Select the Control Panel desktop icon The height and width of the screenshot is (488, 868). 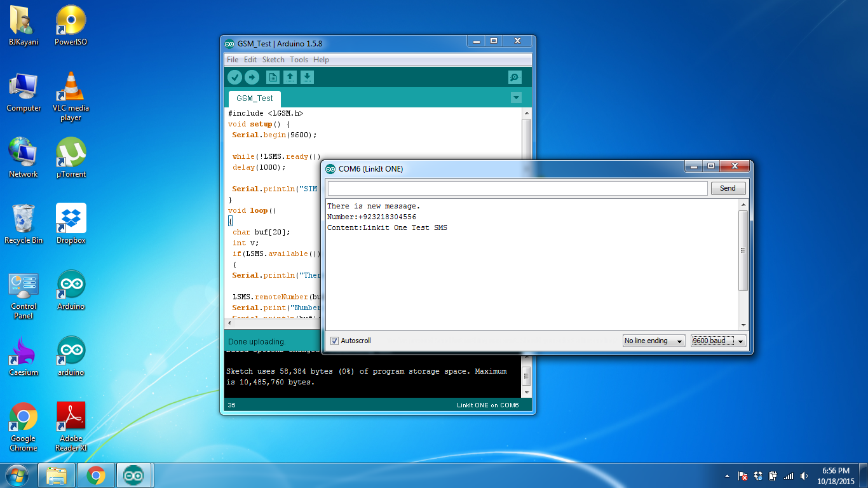coord(24,295)
